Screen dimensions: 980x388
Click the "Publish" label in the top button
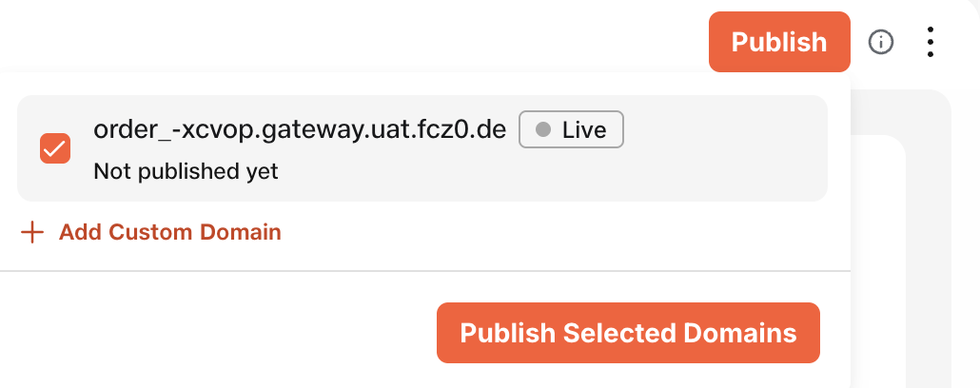pos(778,42)
